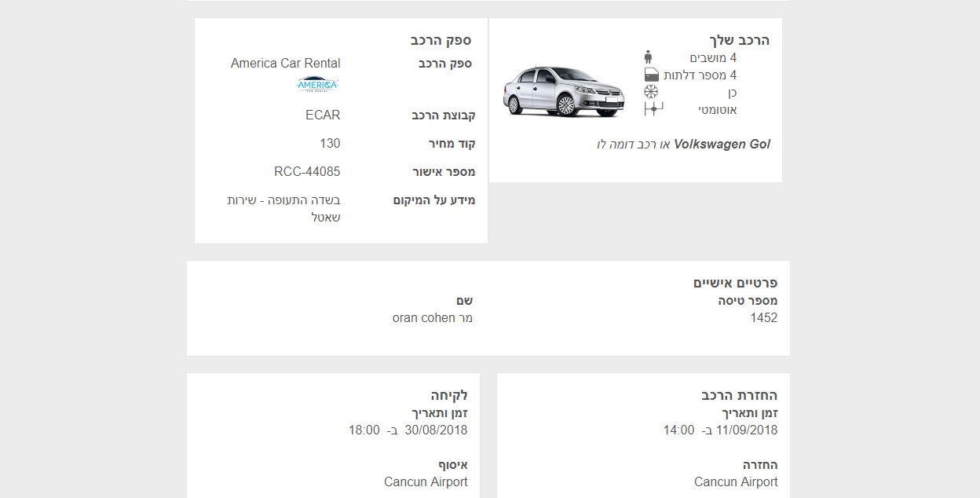Click the return location Cancun Airport
980x498 pixels.
[736, 482]
